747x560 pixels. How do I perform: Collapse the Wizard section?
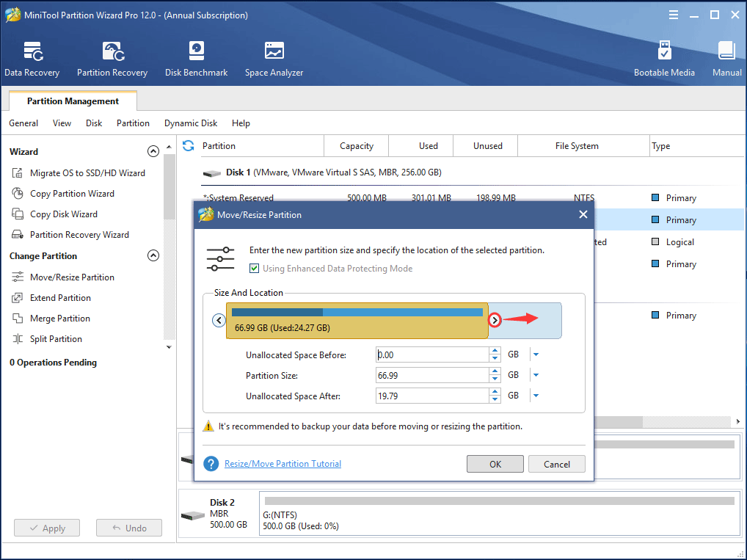click(153, 151)
